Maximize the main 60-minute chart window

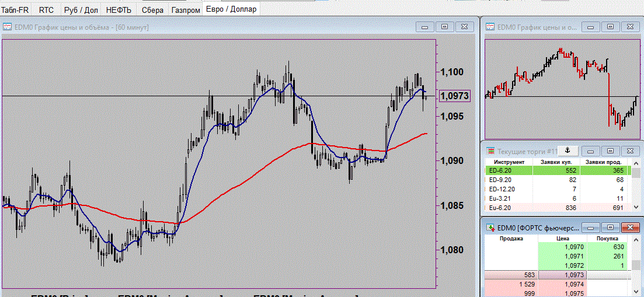pyautogui.click(x=444, y=27)
